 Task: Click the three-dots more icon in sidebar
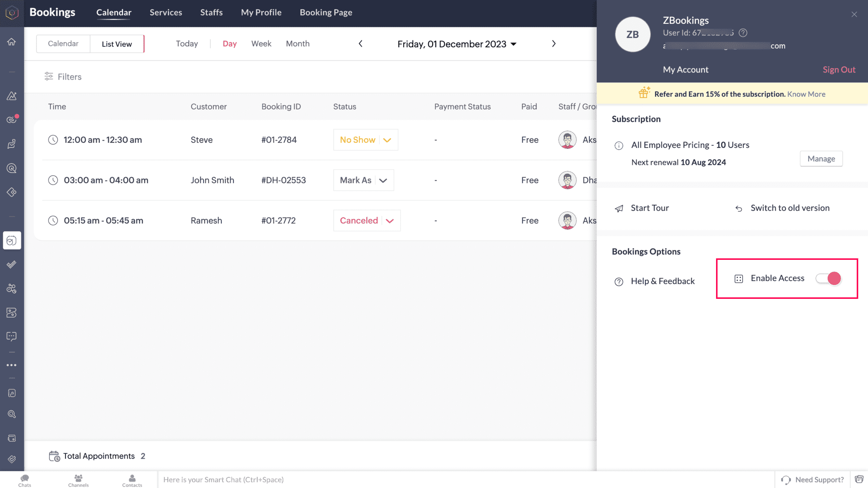(12, 365)
